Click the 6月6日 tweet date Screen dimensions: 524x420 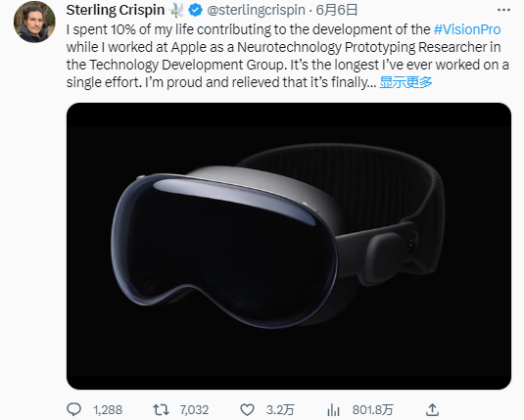point(337,11)
